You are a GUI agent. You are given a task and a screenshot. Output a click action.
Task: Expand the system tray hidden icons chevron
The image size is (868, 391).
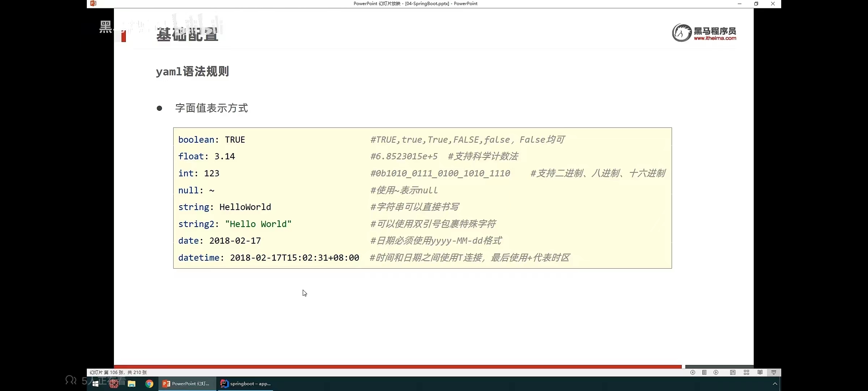click(x=775, y=384)
